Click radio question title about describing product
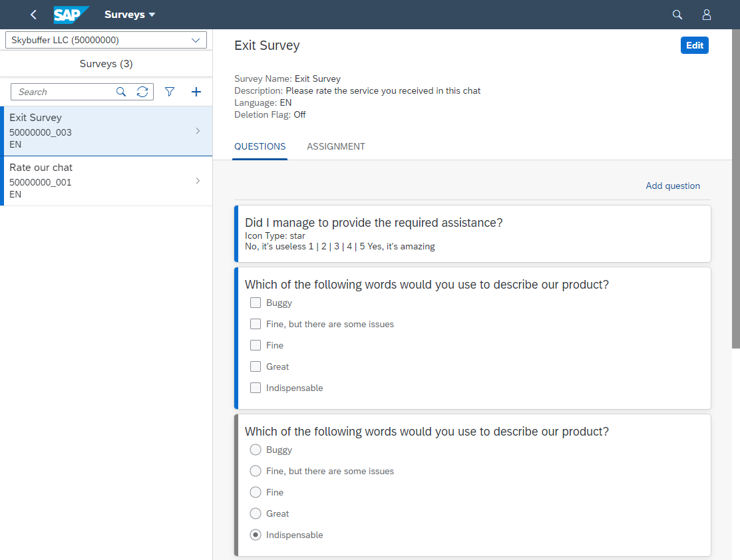The image size is (740, 560). point(427,432)
